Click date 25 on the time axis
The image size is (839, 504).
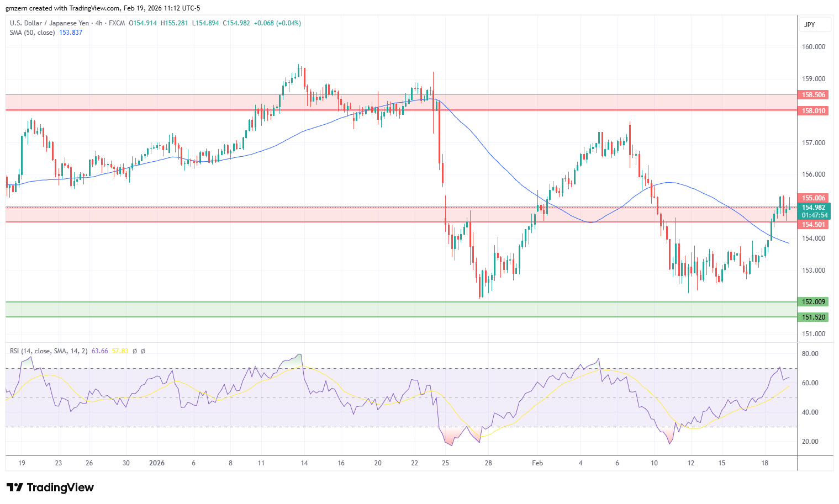tap(445, 463)
